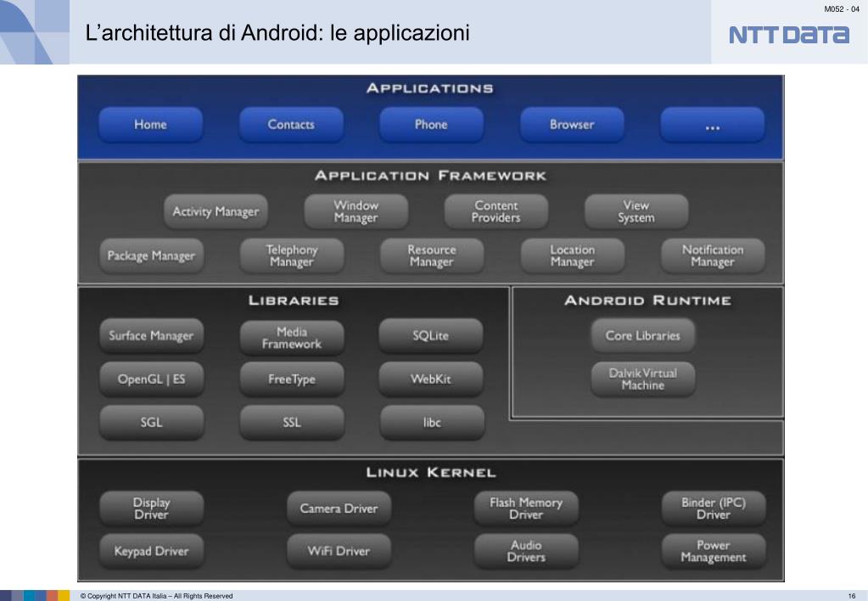Click the Binder (IPC) Driver block
The width and height of the screenshot is (868, 601).
(714, 508)
